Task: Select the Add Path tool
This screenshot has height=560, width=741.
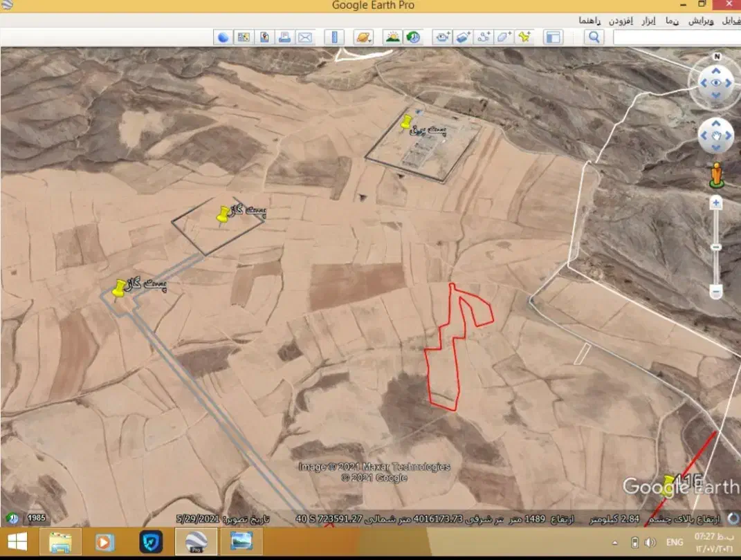Action: (483, 37)
